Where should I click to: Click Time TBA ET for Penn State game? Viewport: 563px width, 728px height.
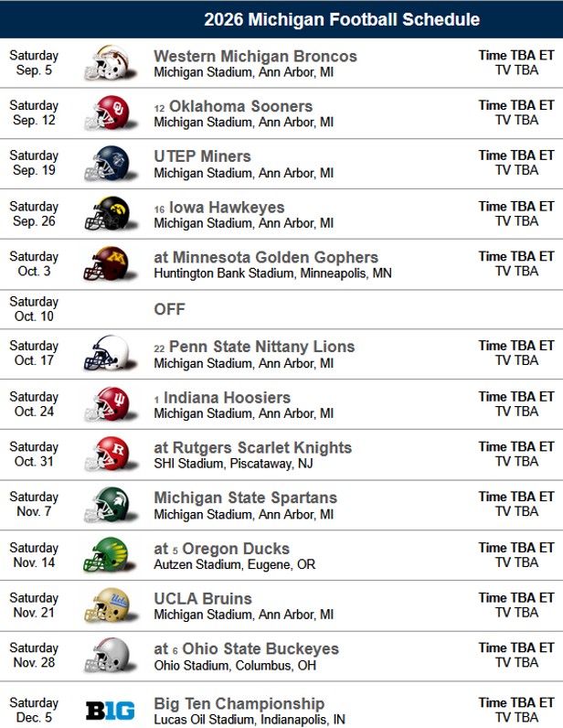515,346
